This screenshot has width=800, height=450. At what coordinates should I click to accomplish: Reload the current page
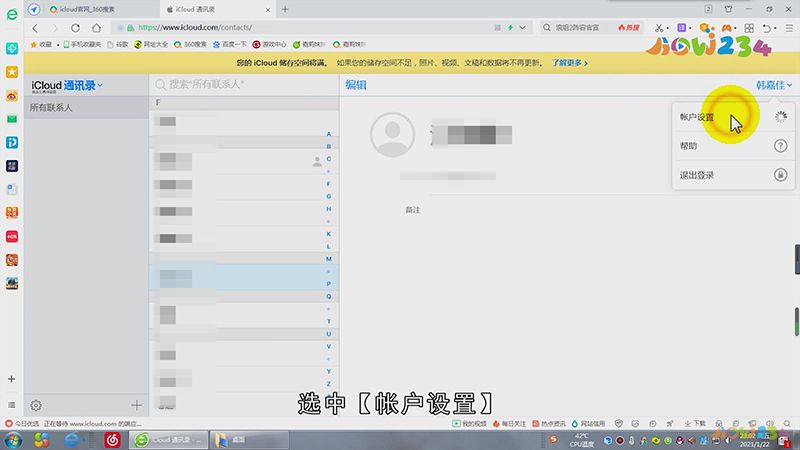76,28
